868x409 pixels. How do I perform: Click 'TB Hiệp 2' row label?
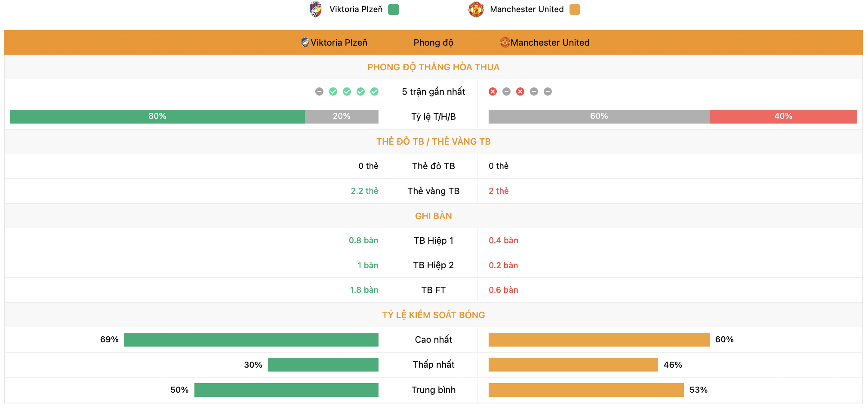434,265
